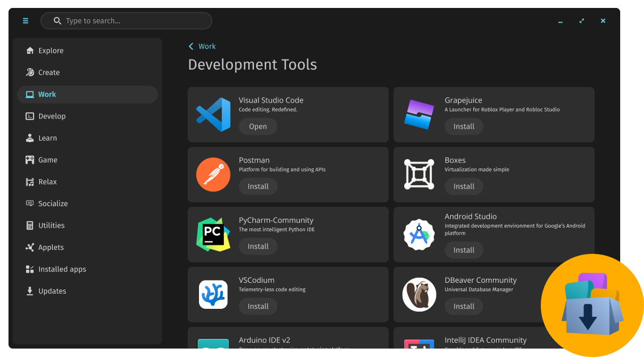
Task: Click the Visual Studio Code logo
Action: click(x=213, y=114)
